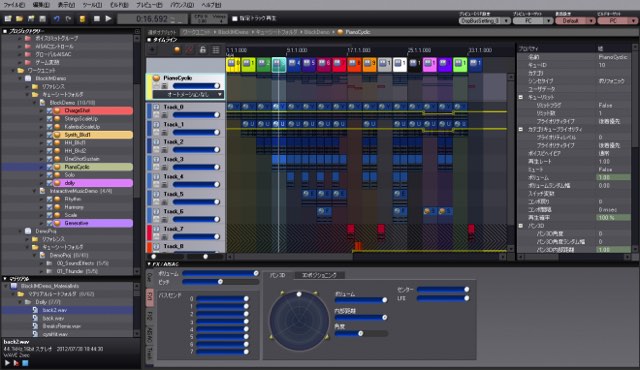Toggle the checkbox beside Synth_Blu01
The width and height of the screenshot is (640, 370).
[49, 135]
